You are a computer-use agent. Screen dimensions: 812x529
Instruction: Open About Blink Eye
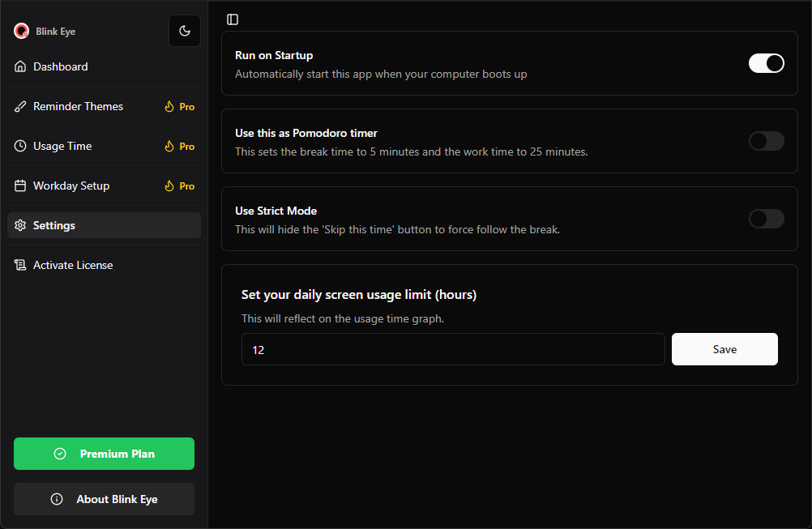104,499
